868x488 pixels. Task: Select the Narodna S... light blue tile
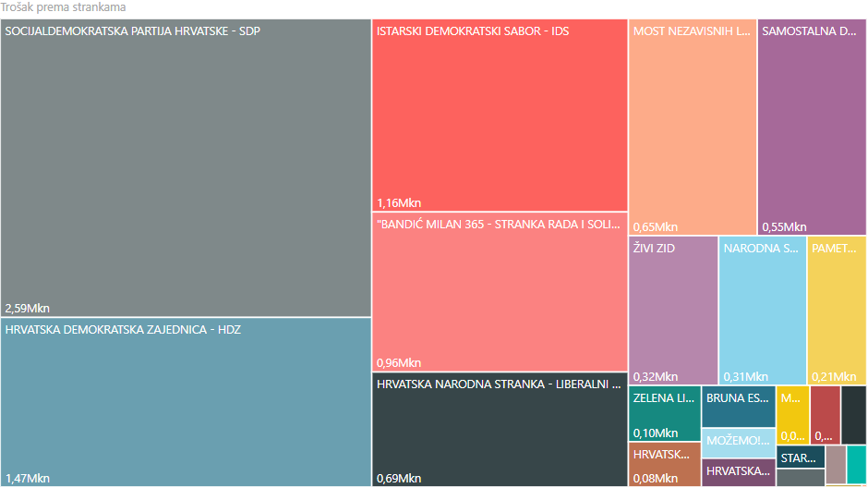pos(763,310)
